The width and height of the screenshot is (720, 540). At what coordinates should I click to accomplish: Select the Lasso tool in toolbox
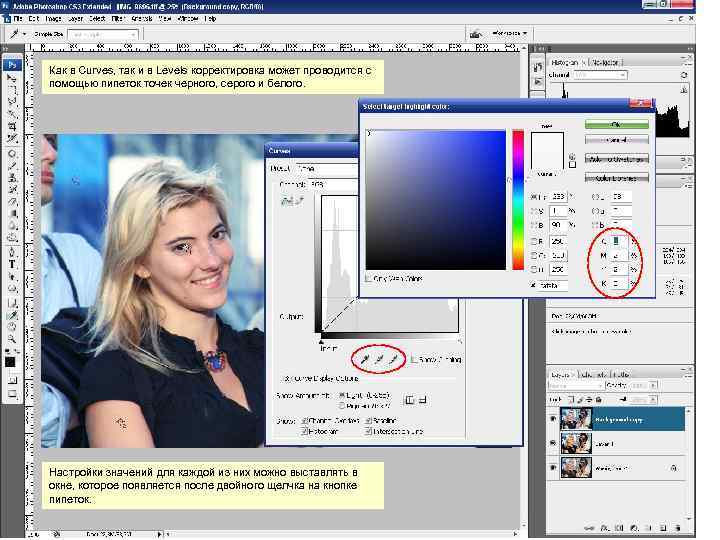11,101
